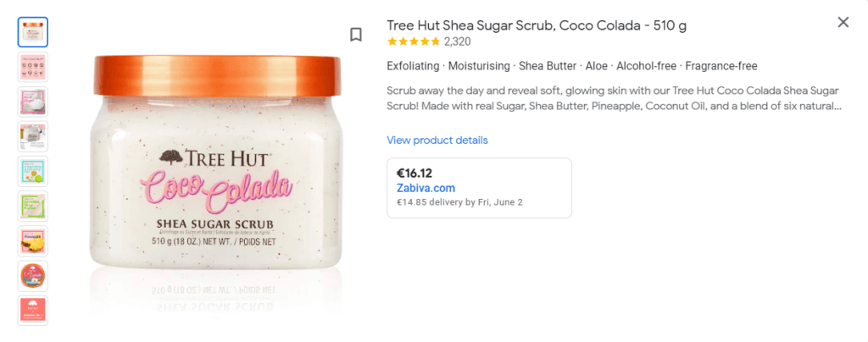Click the product title text
868x342 pixels.
tap(537, 25)
